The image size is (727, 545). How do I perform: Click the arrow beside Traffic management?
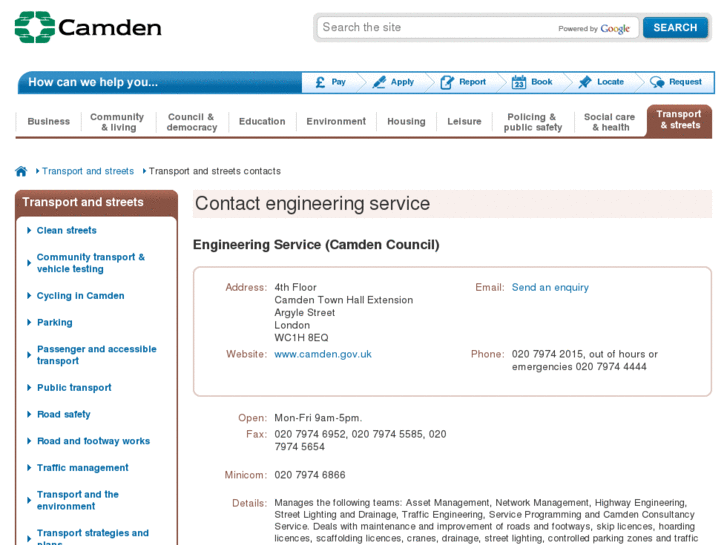29,468
